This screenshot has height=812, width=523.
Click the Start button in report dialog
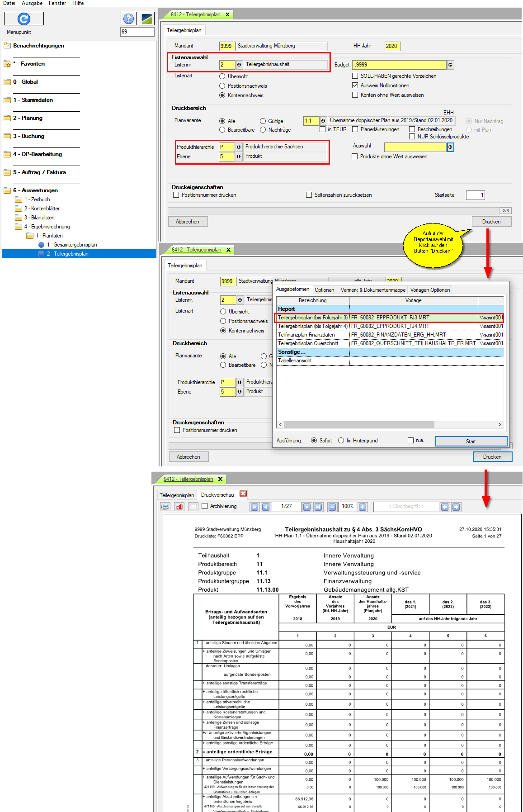coord(471,442)
